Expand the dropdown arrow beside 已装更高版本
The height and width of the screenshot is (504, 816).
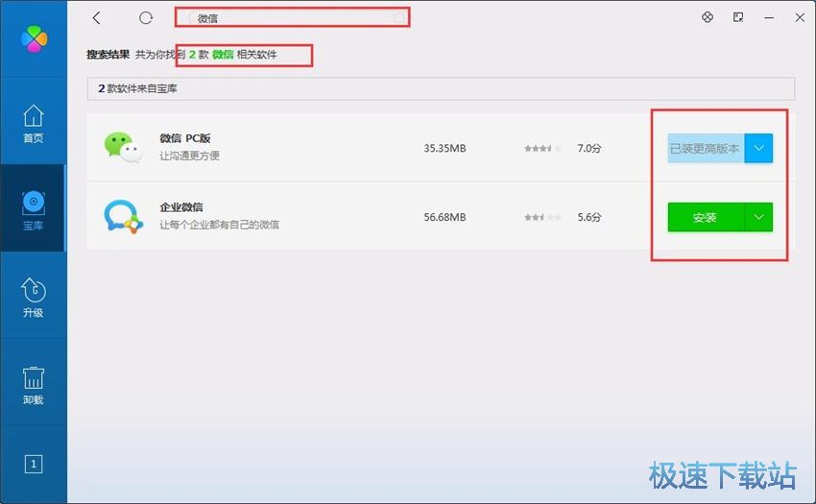coord(758,149)
